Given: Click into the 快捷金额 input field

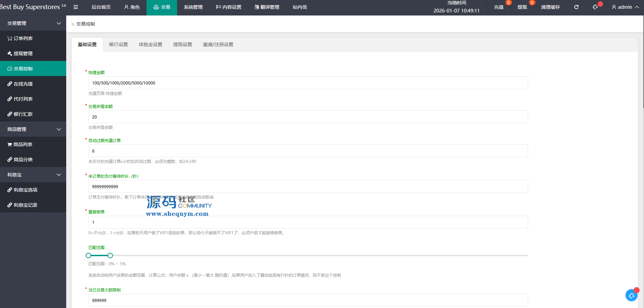Looking at the screenshot, I should tap(308, 83).
